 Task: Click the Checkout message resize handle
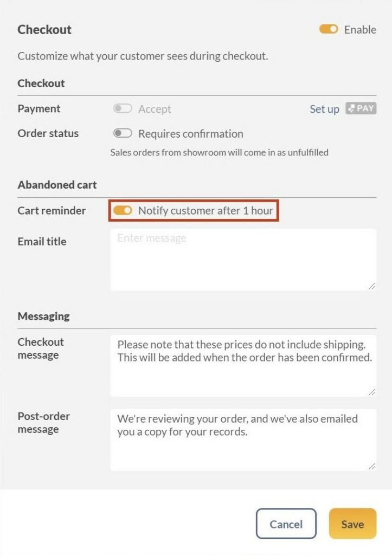[371, 392]
